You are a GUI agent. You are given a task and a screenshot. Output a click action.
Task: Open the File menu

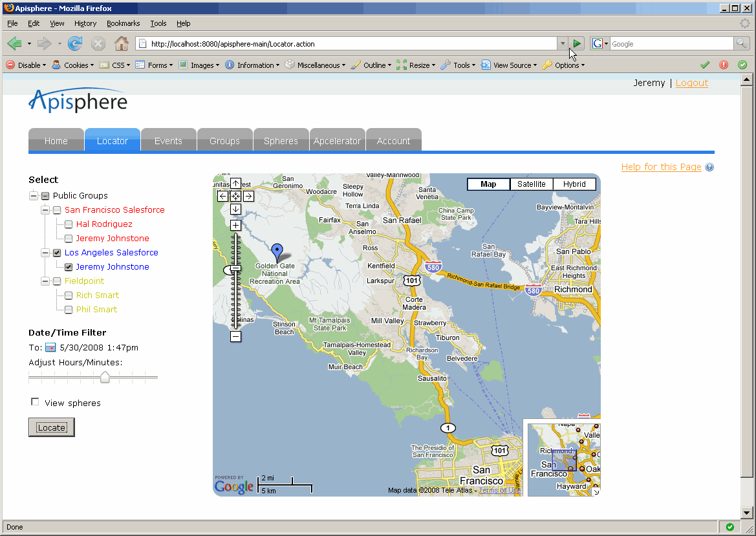12,23
